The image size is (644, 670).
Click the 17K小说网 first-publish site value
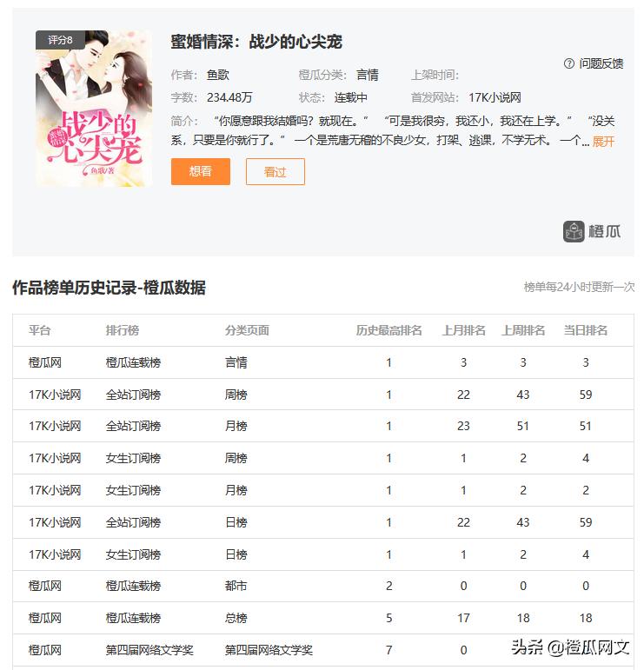(x=495, y=97)
